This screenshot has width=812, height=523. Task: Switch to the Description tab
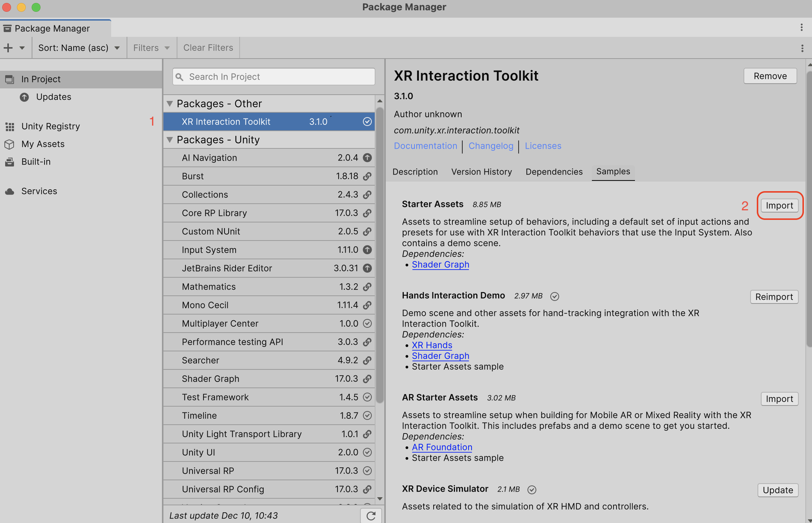[415, 172]
